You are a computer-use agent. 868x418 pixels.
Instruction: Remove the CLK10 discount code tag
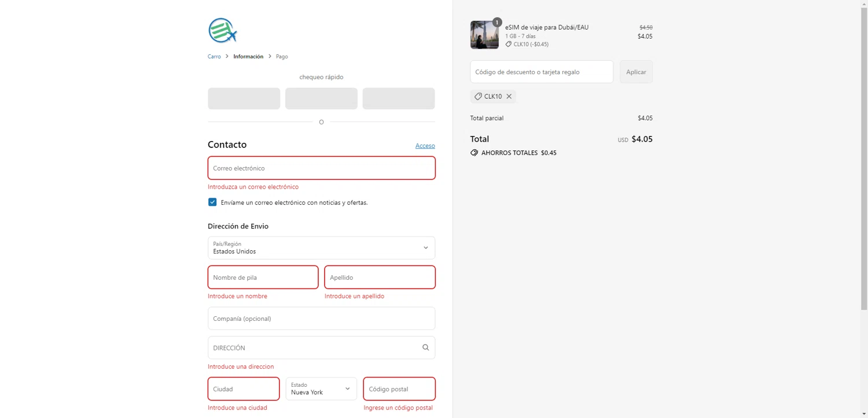coord(509,97)
